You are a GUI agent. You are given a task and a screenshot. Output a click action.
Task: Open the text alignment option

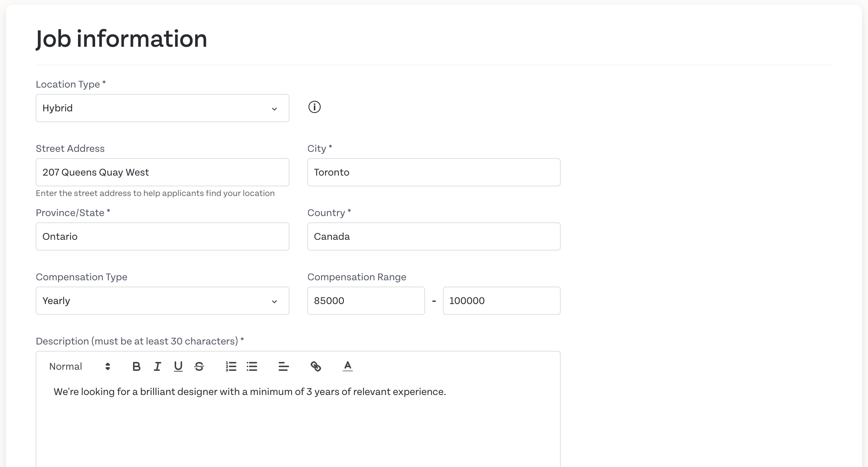284,367
